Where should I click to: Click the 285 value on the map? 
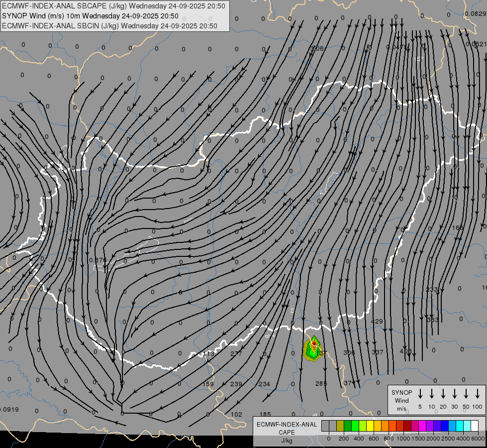tap(321, 383)
